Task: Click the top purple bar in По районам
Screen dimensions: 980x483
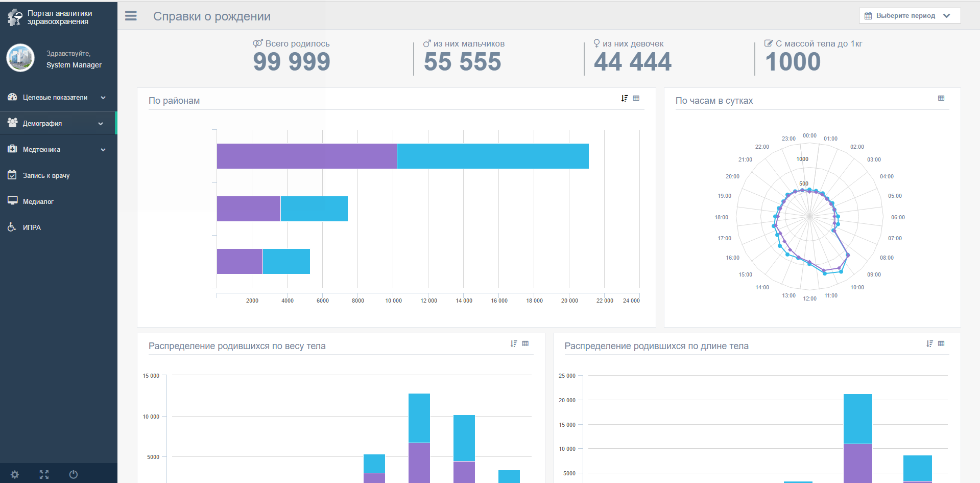Action: (306, 156)
